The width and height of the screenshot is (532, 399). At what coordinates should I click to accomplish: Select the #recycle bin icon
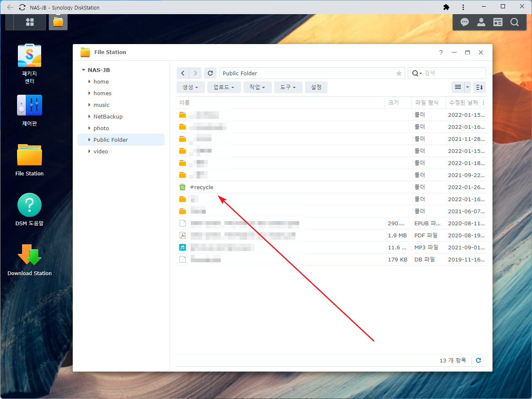pyautogui.click(x=182, y=187)
